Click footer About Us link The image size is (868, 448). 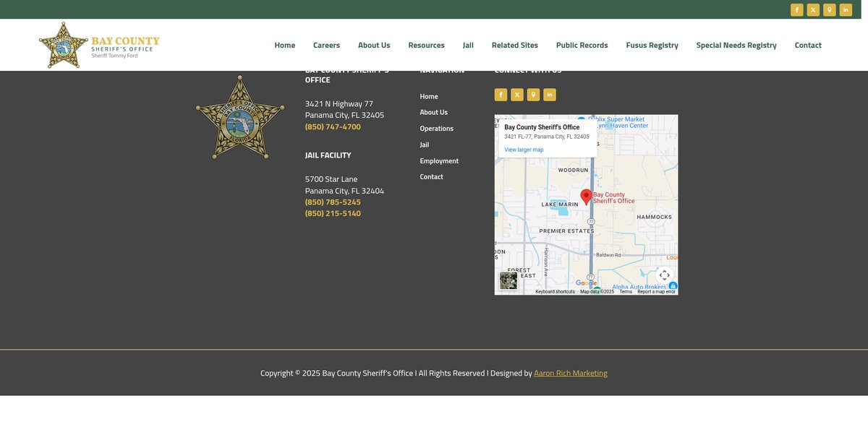pyautogui.click(x=434, y=112)
